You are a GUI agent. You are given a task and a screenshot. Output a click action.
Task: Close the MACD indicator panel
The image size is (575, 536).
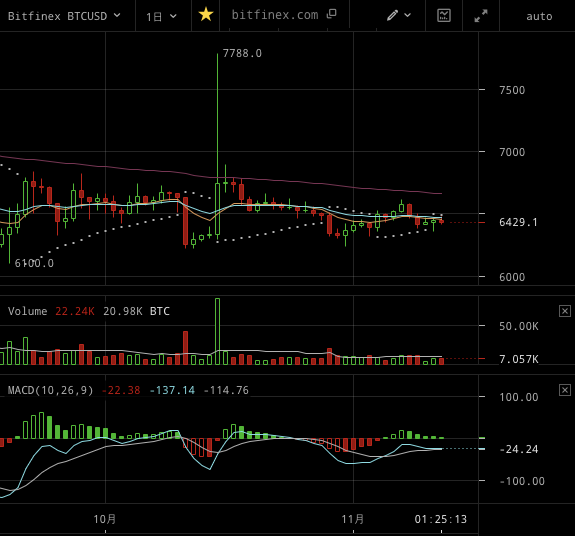click(x=565, y=390)
